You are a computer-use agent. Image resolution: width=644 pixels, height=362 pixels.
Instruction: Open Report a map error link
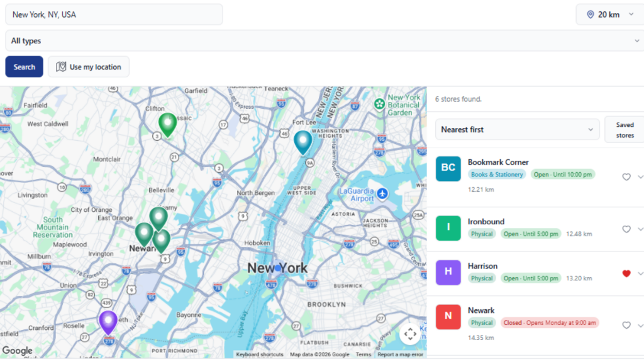pyautogui.click(x=400, y=354)
